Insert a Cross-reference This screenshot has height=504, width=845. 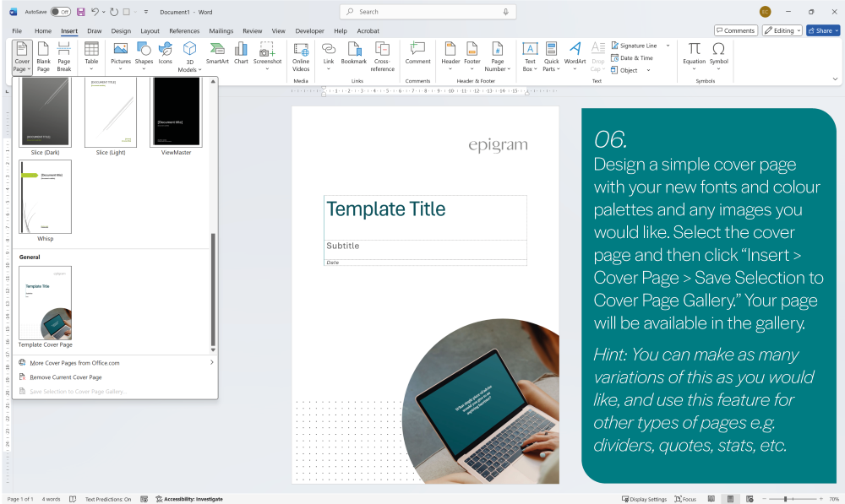point(382,57)
